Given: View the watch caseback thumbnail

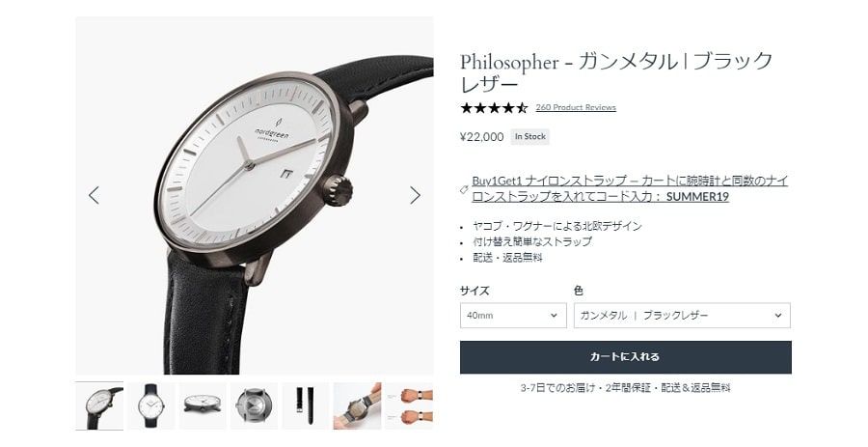Looking at the screenshot, I should point(254,405).
